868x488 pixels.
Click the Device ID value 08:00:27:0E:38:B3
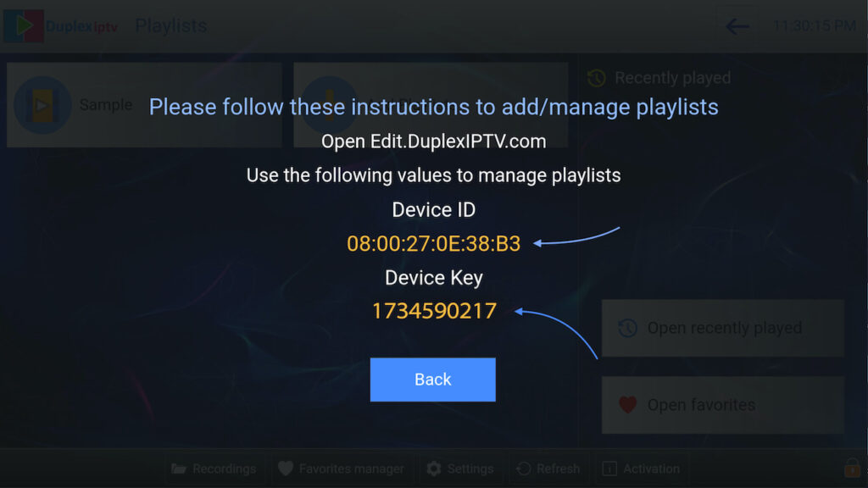coord(433,244)
